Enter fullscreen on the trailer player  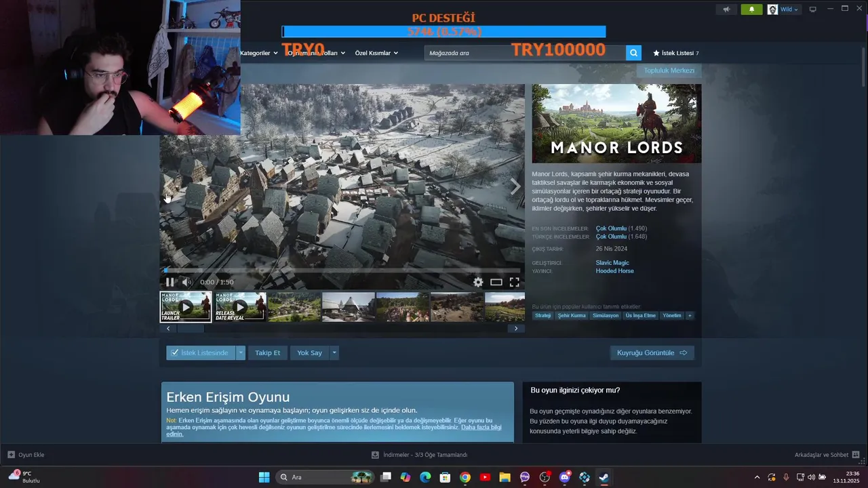click(x=514, y=282)
